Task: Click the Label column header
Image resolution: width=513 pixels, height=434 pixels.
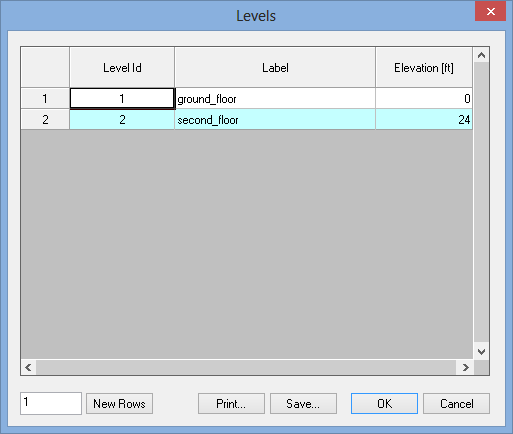Action: click(275, 68)
